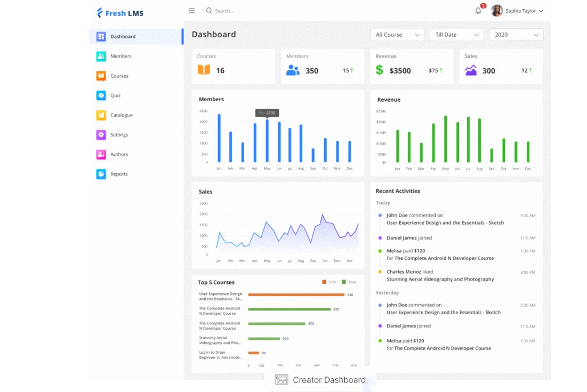Open the Catalogue section
587x392 pixels.
pyautogui.click(x=100, y=115)
